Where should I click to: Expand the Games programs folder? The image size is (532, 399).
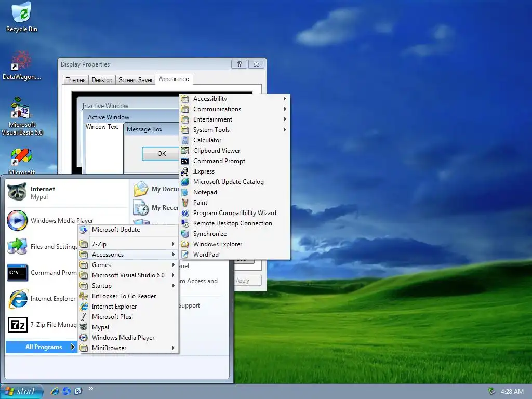coord(128,265)
